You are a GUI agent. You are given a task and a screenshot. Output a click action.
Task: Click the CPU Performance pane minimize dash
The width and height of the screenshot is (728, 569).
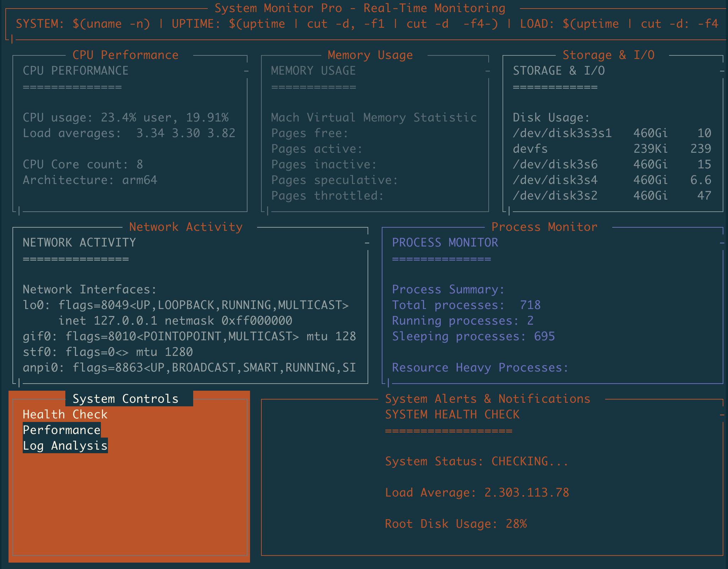246,71
